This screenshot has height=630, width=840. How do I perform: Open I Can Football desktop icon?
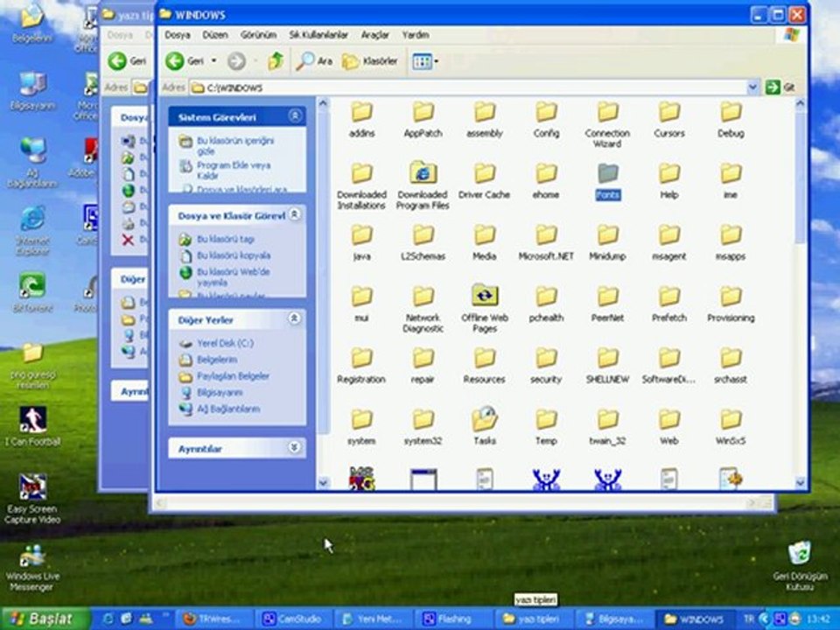coord(32,426)
